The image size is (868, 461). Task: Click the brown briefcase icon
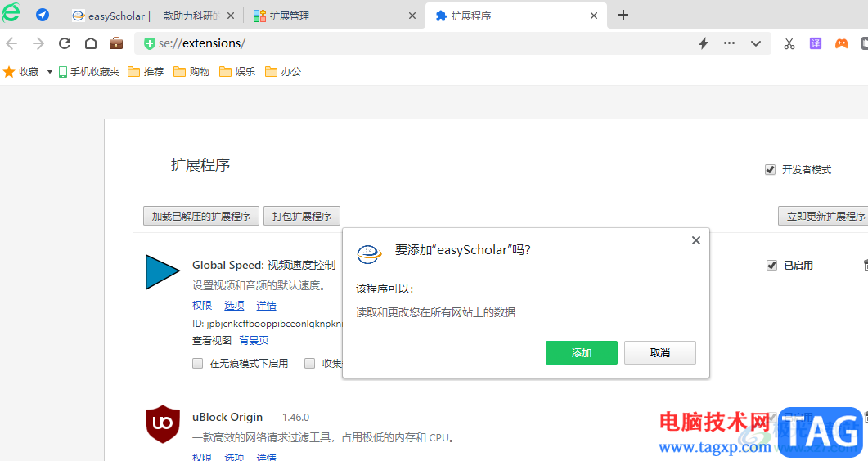click(x=116, y=43)
